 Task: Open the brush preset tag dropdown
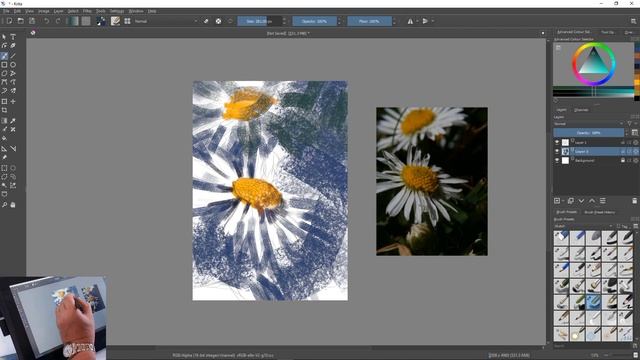[584, 226]
